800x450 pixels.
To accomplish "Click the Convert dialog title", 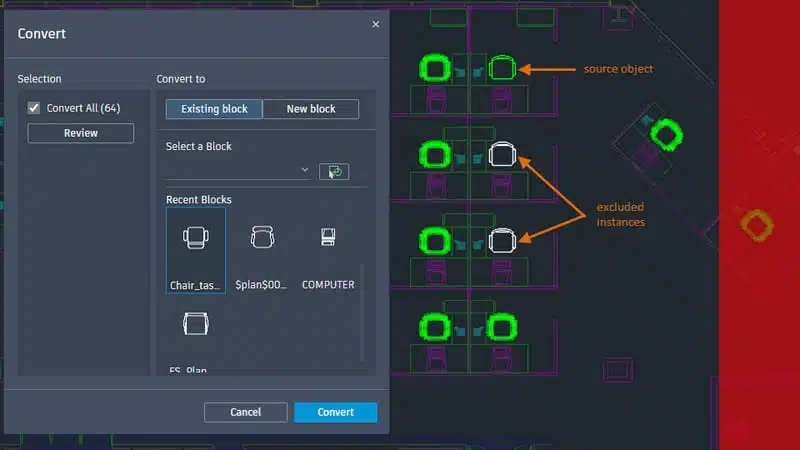I will pos(42,34).
